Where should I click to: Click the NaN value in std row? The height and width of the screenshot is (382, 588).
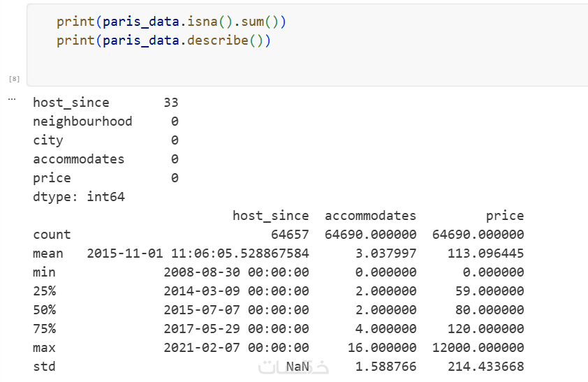(297, 367)
